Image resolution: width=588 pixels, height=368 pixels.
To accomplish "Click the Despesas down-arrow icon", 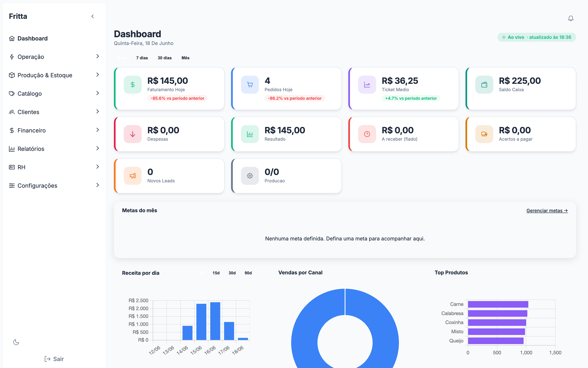I will [133, 134].
